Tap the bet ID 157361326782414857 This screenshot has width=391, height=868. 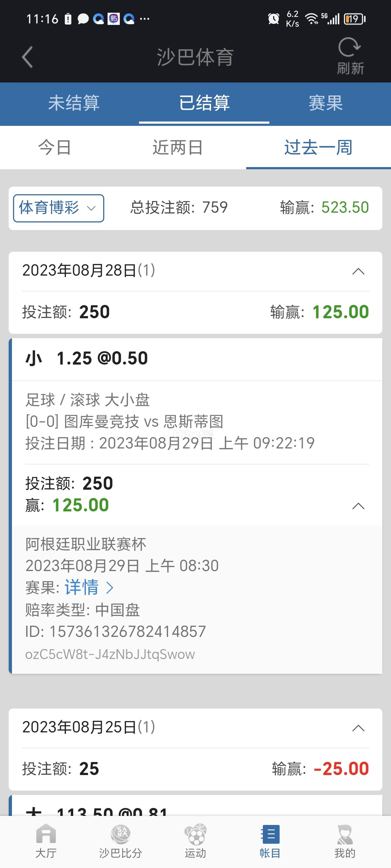point(127,631)
